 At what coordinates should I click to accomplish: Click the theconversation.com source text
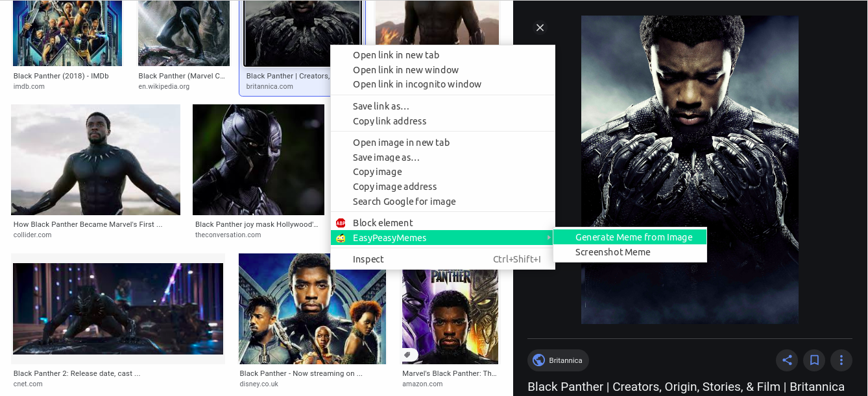(228, 235)
